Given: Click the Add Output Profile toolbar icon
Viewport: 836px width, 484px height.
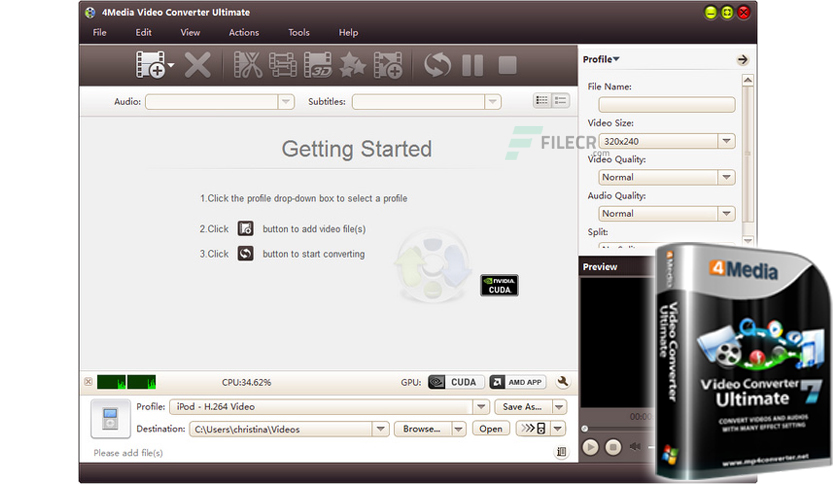Looking at the screenshot, I should 388,65.
